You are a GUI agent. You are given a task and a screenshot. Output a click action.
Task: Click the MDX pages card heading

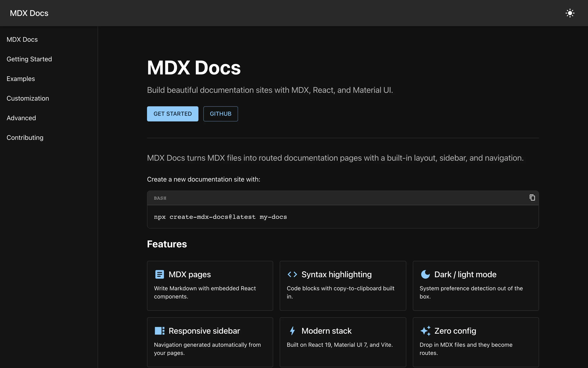coord(190,275)
